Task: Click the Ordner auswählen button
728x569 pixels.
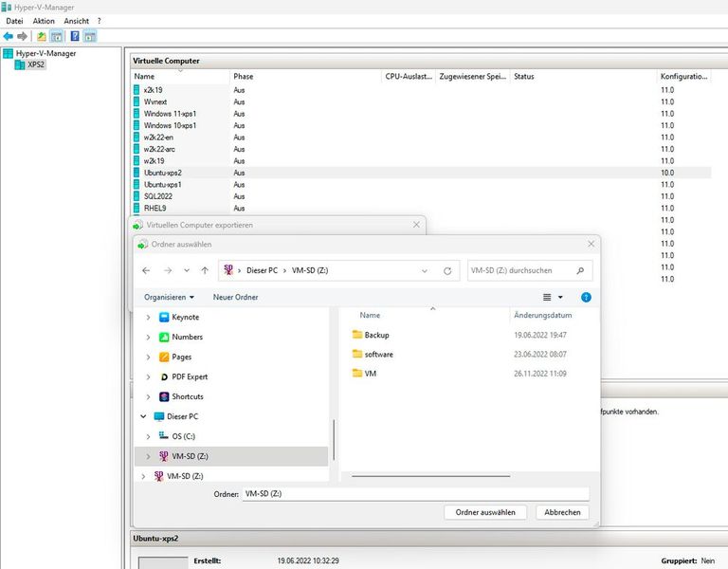Action: coord(485,512)
